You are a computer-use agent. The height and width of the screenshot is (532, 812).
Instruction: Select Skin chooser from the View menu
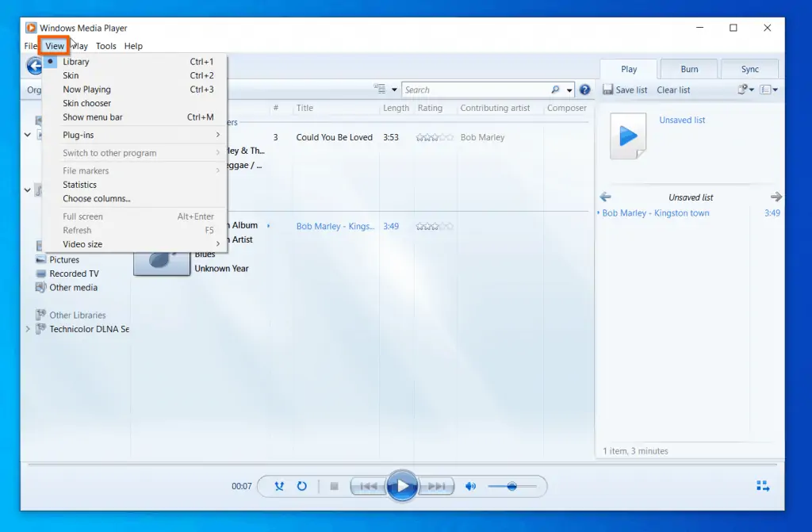click(88, 103)
